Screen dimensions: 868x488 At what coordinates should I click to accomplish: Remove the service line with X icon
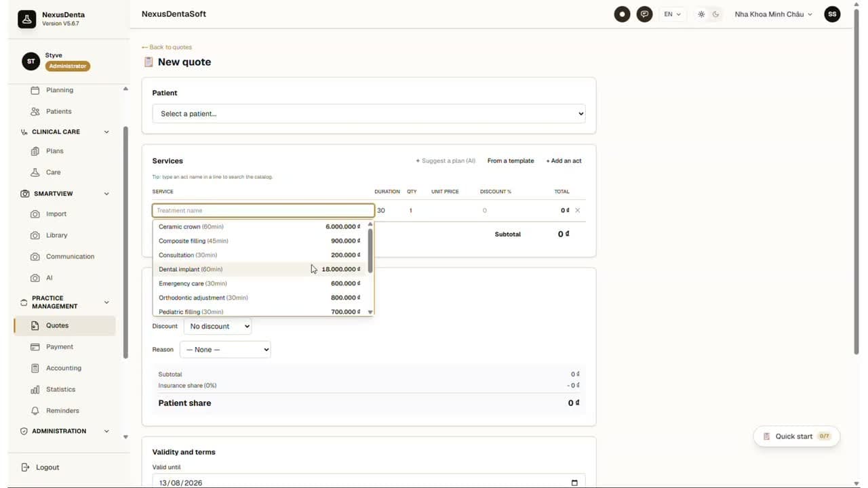578,210
